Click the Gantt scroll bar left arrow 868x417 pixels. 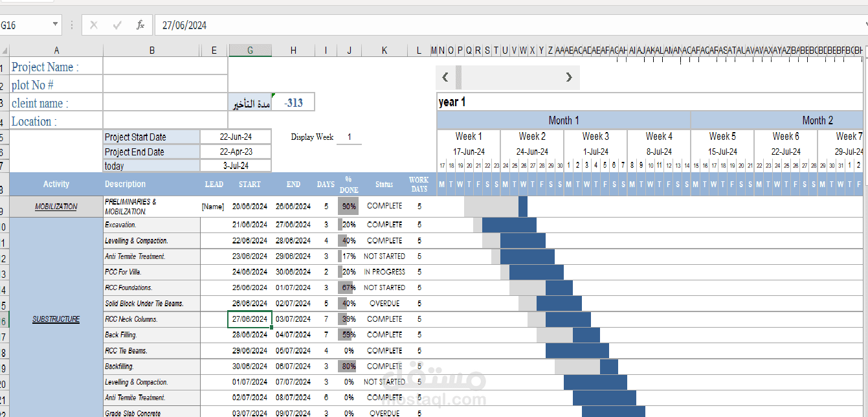[445, 77]
